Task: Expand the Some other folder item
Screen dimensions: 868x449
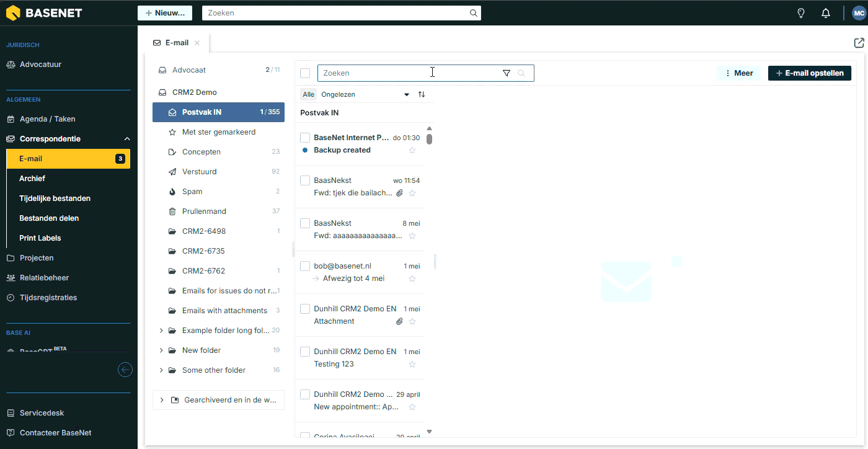Action: click(x=161, y=370)
